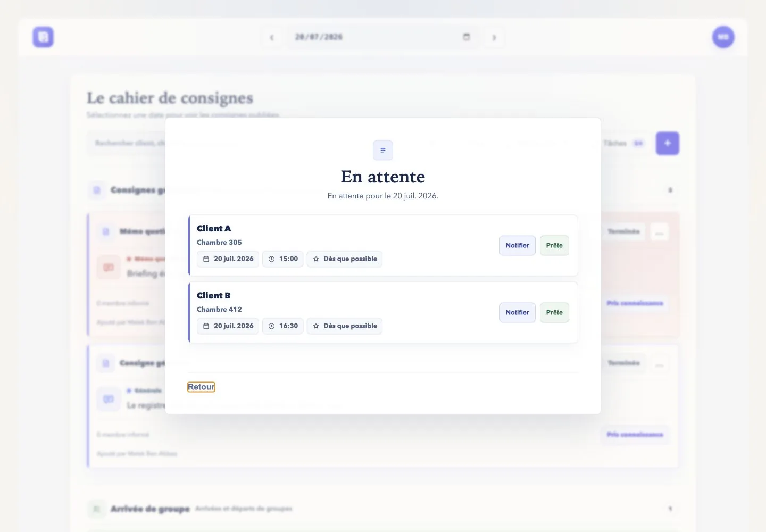
Task: Click the blue message icon in Consigne card
Action: 109,399
